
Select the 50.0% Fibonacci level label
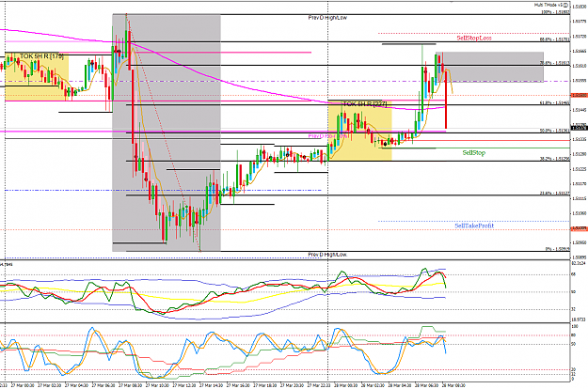coord(555,131)
